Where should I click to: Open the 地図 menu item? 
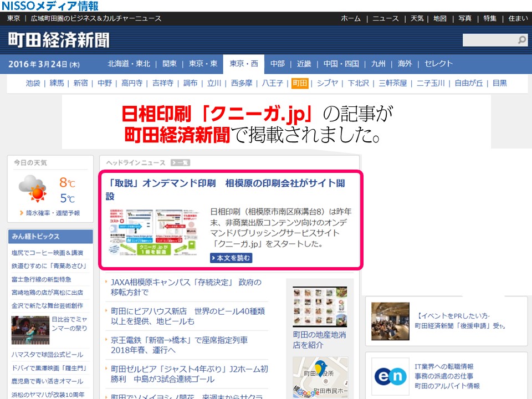(x=439, y=18)
